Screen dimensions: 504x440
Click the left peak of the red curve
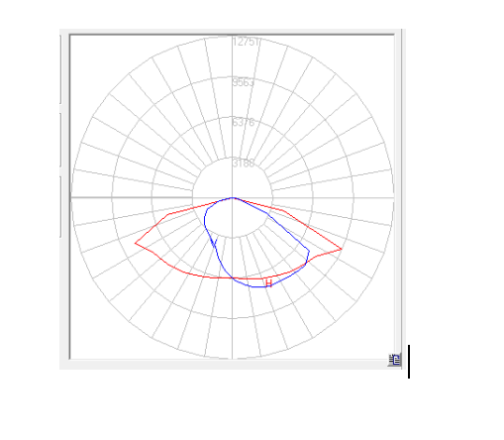coord(136,243)
